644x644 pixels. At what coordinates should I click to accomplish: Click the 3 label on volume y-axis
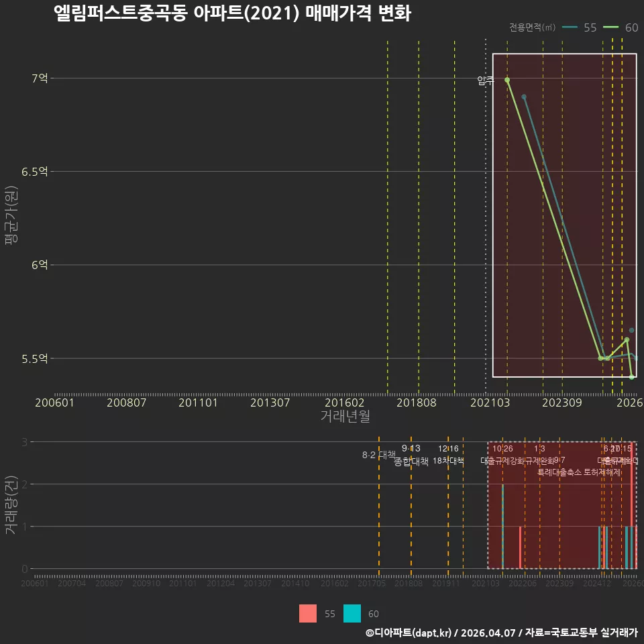pos(25,442)
